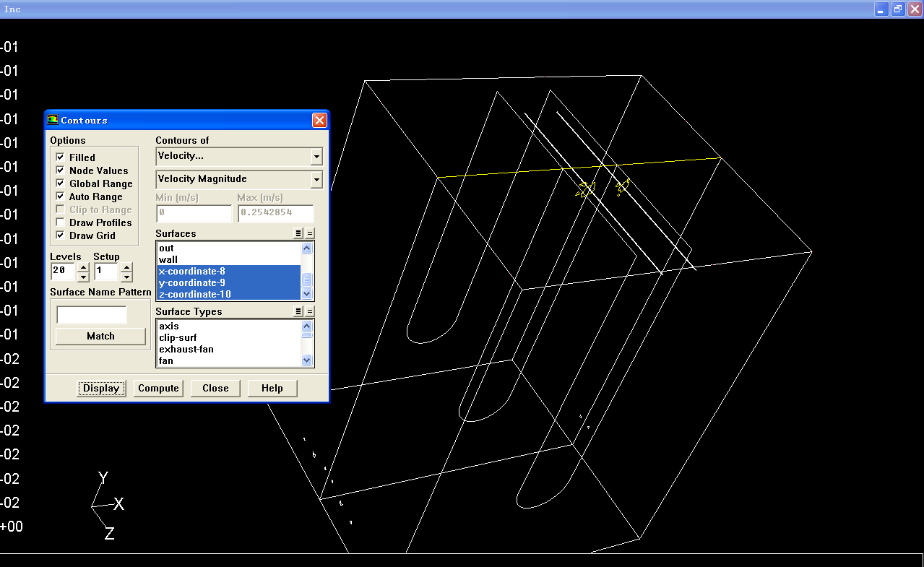Screen dimensions: 924x567
Task: Uncheck the Filled option
Action: coord(61,157)
